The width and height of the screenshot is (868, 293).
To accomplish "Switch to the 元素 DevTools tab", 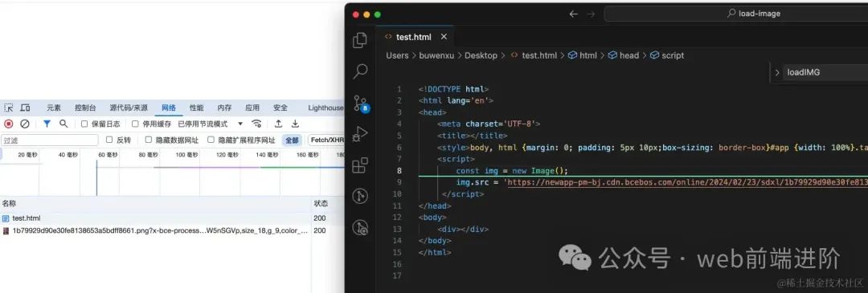I will point(54,108).
